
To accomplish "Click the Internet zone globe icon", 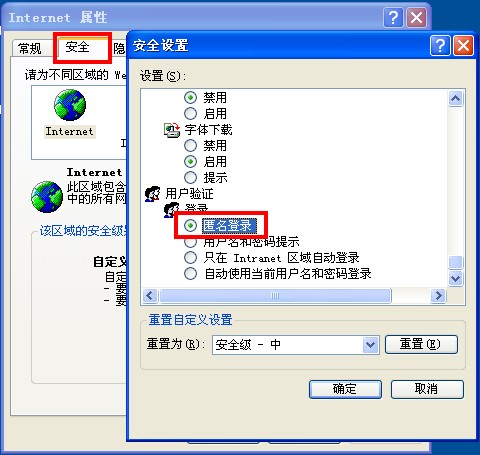I will point(70,105).
